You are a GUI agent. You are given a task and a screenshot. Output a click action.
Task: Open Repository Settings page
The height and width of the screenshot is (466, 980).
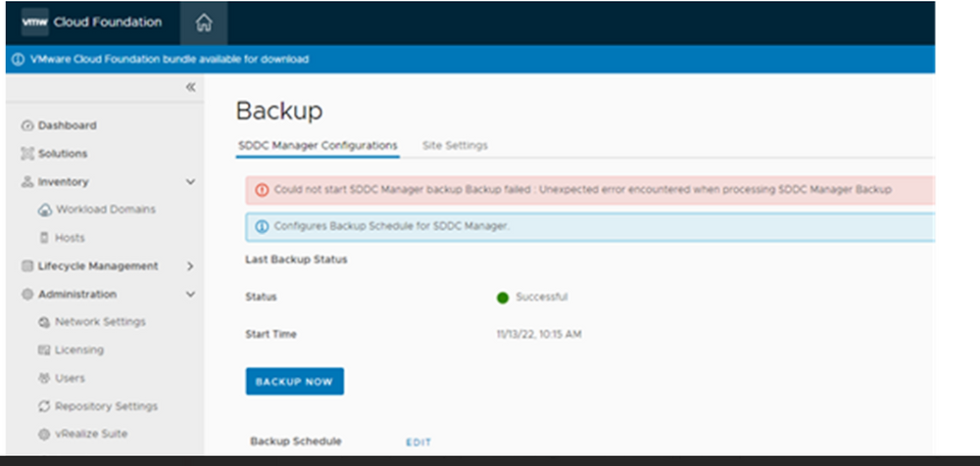[106, 406]
